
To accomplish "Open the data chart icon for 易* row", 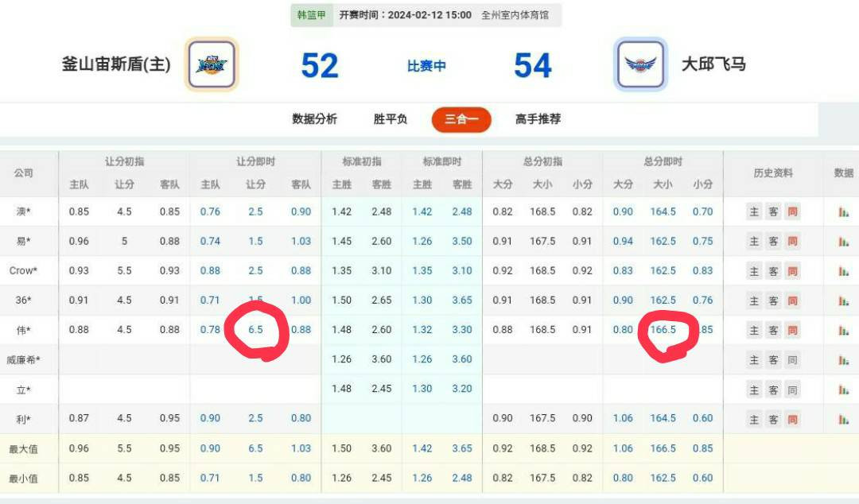I will click(x=844, y=241).
